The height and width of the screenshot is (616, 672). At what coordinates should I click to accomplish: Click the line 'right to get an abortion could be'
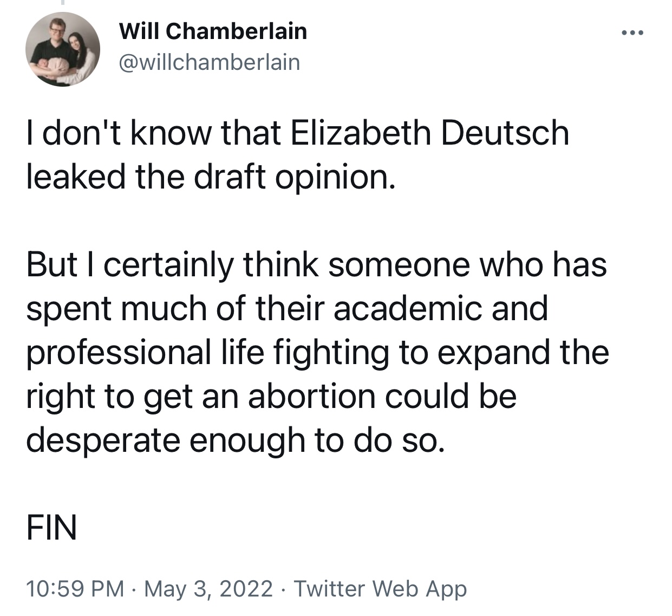tap(271, 397)
